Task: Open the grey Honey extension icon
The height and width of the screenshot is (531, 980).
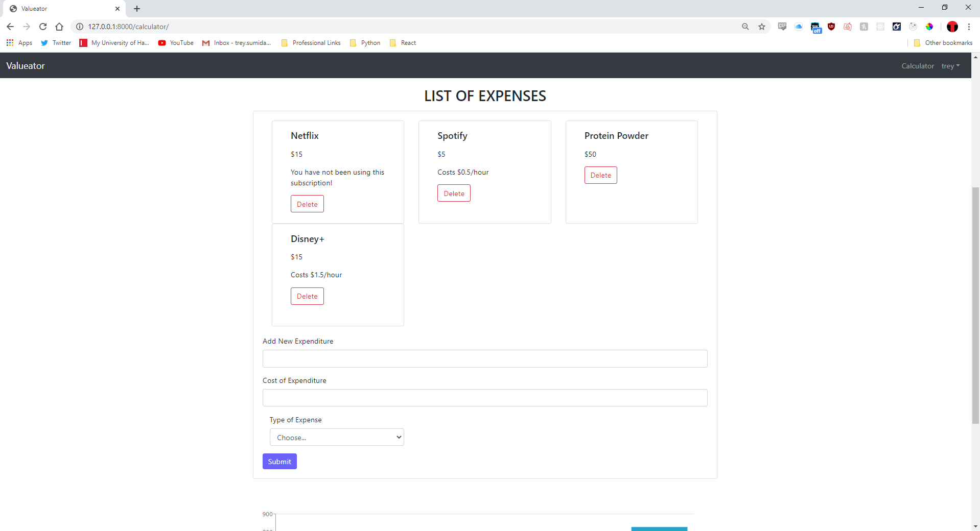Action: [x=864, y=27]
